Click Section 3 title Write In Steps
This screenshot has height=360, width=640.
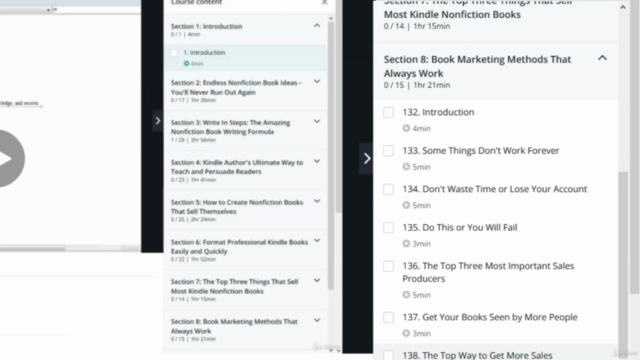[x=230, y=127]
